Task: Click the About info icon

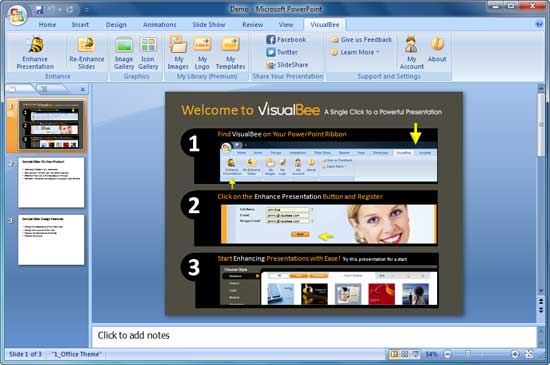Action: [437, 49]
